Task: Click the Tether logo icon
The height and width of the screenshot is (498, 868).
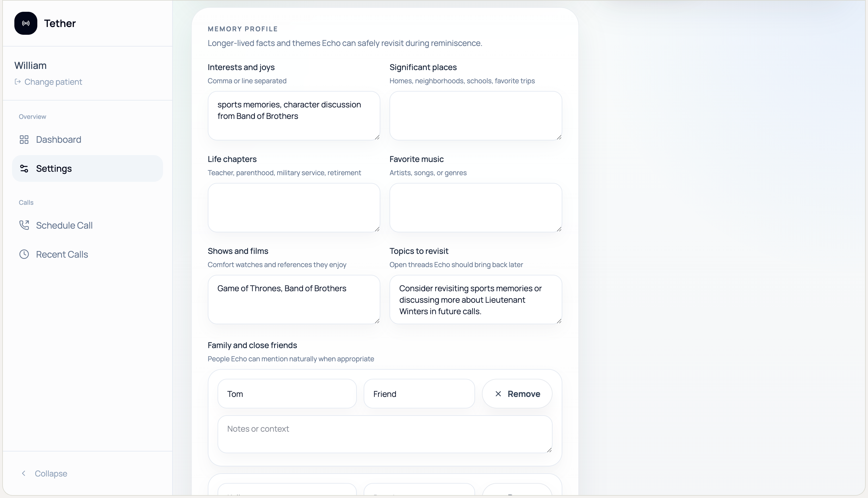Action: [26, 23]
